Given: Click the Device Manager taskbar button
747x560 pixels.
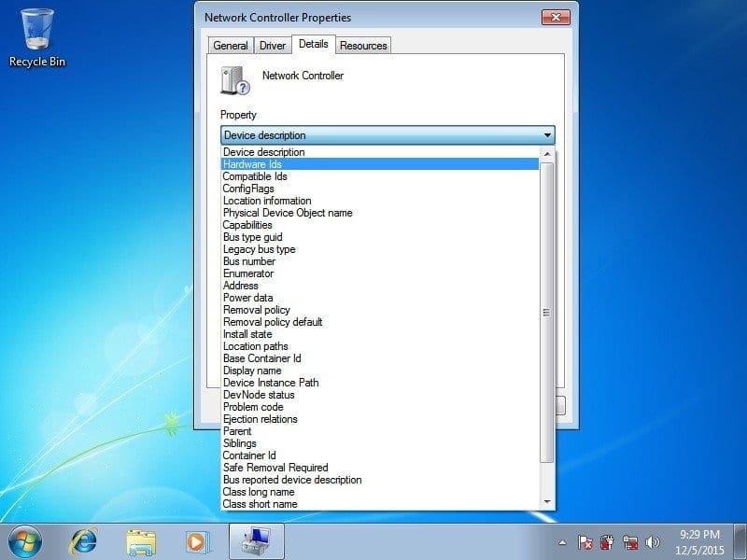Looking at the screenshot, I should pyautogui.click(x=256, y=542).
